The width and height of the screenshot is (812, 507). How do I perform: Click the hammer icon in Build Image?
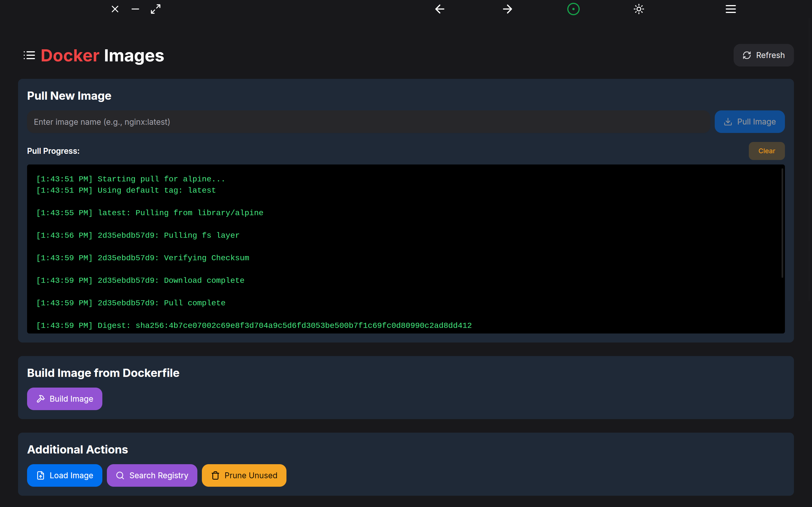point(41,399)
